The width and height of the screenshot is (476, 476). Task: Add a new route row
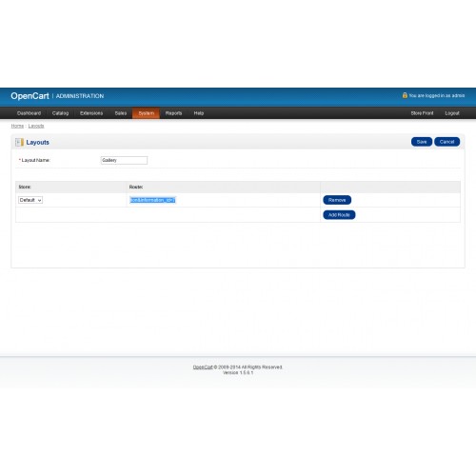(339, 215)
